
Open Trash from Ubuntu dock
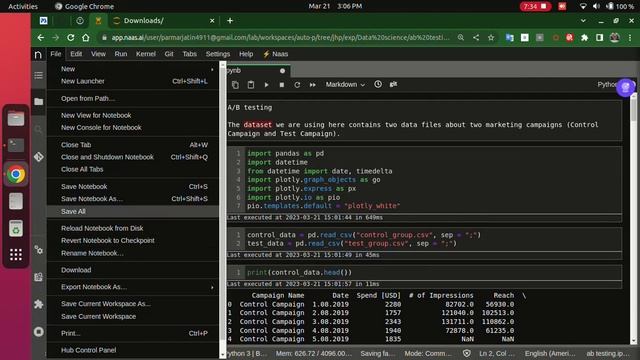pyautogui.click(x=16, y=228)
